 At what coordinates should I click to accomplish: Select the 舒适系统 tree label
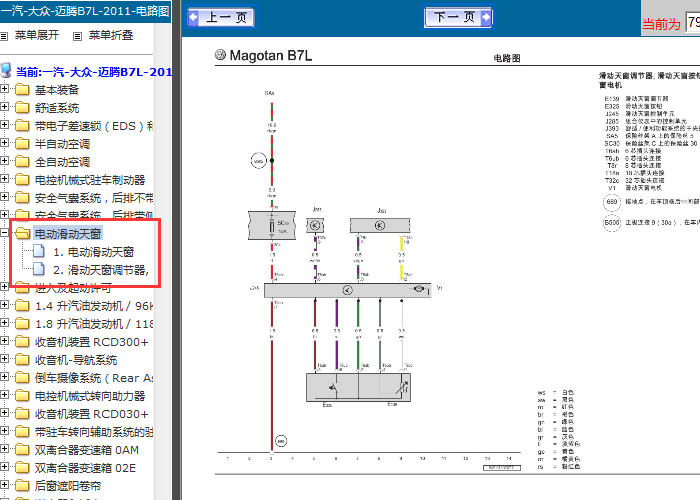click(57, 108)
